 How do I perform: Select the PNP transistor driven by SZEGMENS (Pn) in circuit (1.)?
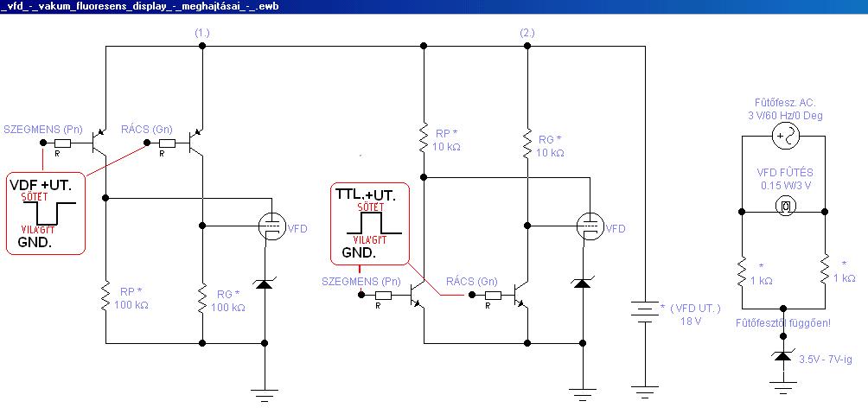(101, 143)
